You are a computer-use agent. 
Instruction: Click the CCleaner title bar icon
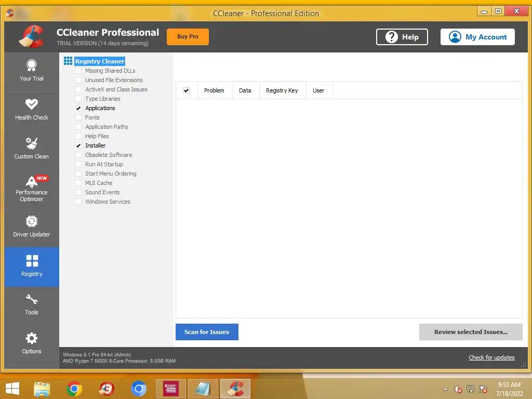coord(9,13)
